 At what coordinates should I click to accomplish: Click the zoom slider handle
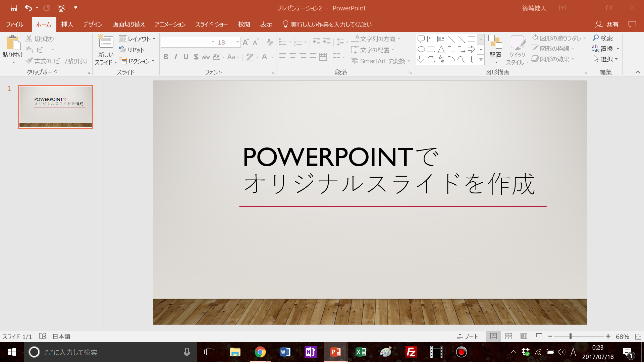[x=570, y=336]
